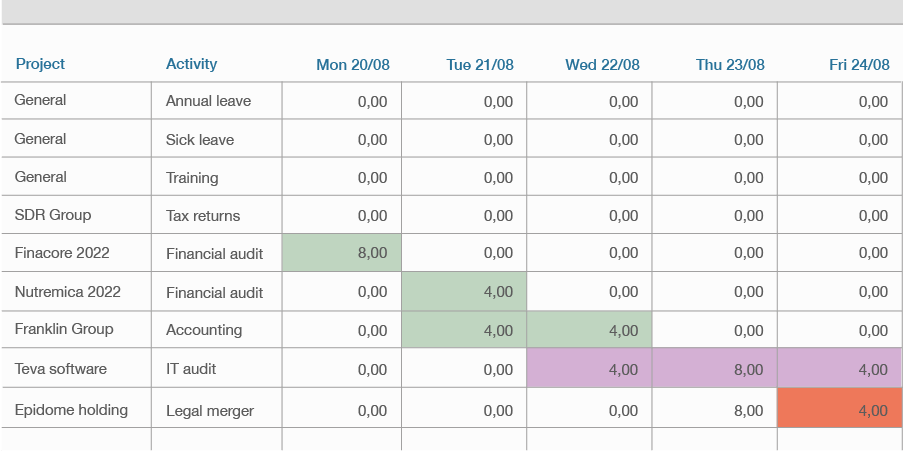Click Tax returns Monday 0,00 cell

click(x=342, y=215)
